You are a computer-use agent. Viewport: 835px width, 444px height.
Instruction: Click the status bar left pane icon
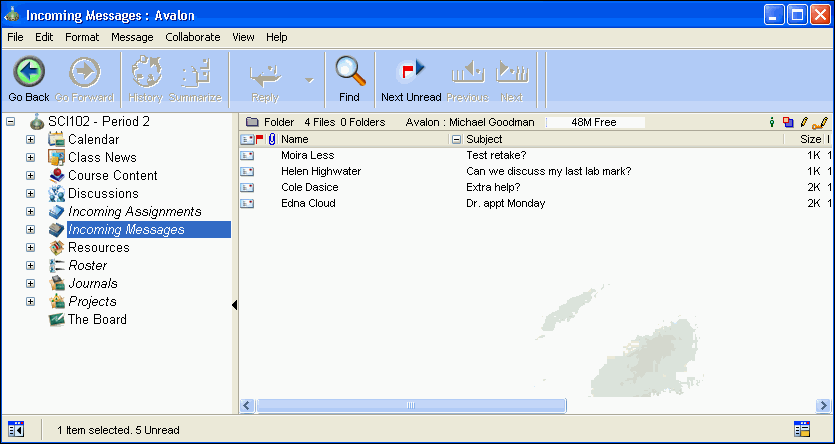coord(16,429)
